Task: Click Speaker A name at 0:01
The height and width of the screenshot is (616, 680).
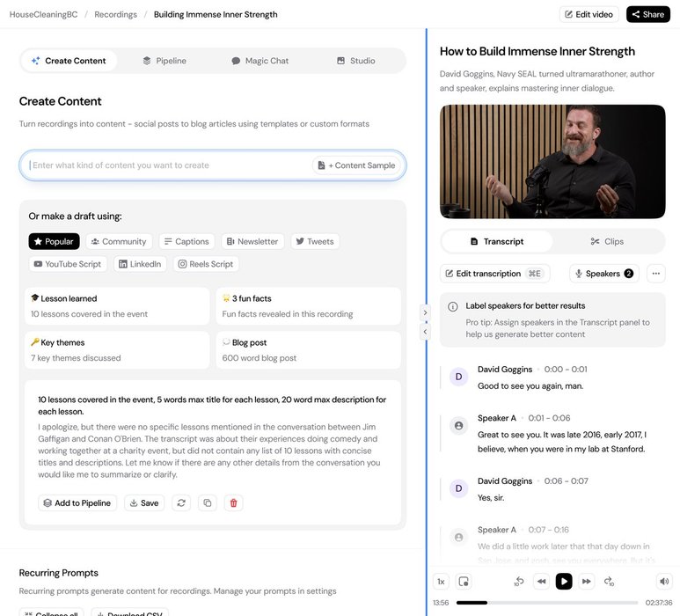Action: pyautogui.click(x=496, y=418)
